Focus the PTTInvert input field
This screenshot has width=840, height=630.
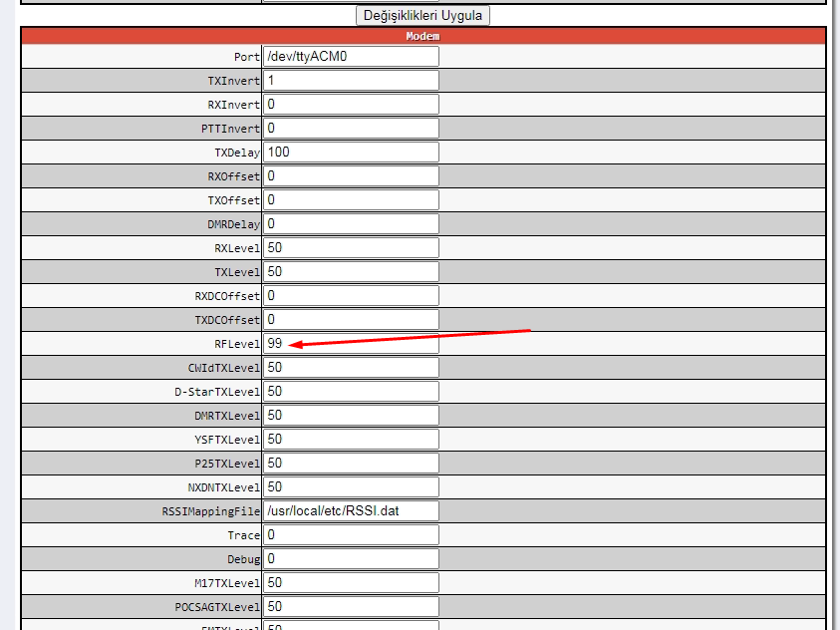tap(351, 129)
